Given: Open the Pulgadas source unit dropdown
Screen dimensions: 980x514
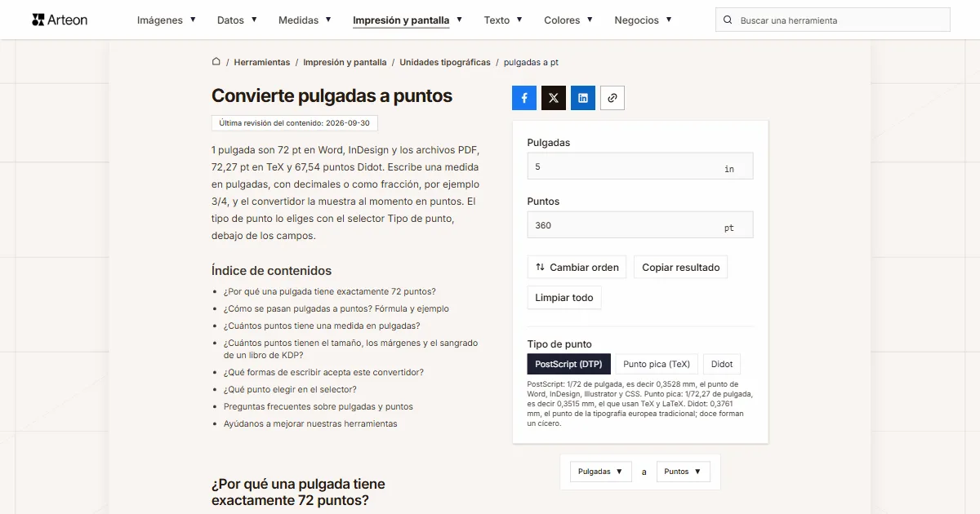Looking at the screenshot, I should pos(600,472).
